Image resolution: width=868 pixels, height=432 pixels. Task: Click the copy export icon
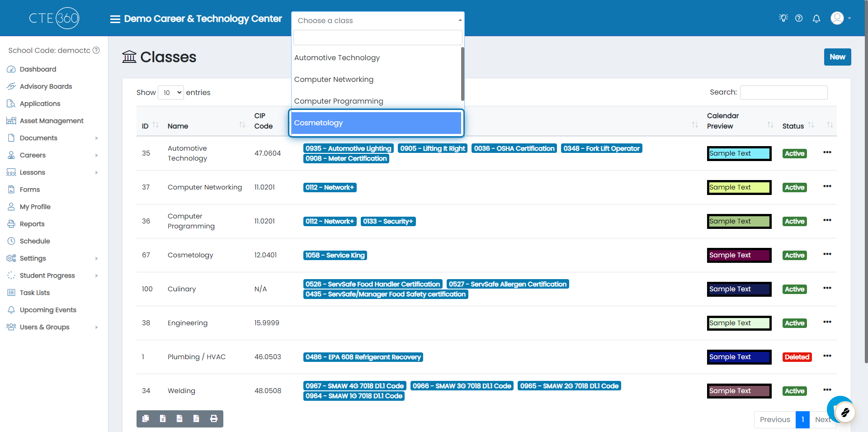point(146,418)
